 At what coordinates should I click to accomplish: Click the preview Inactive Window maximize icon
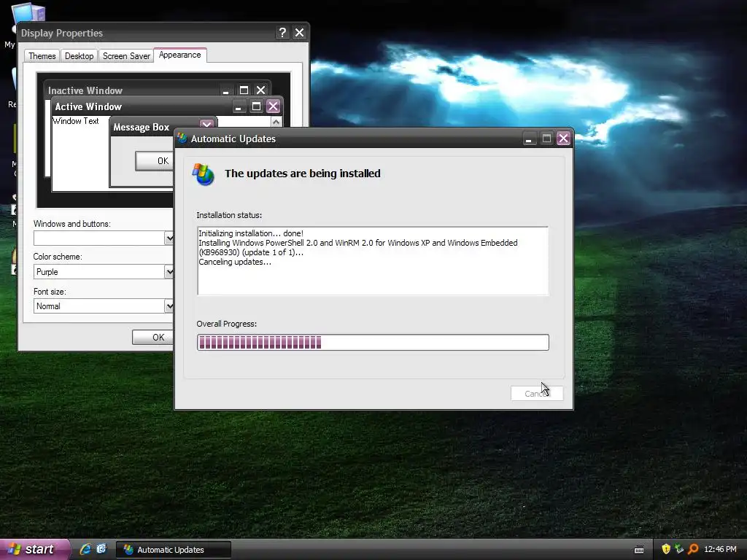pyautogui.click(x=244, y=90)
